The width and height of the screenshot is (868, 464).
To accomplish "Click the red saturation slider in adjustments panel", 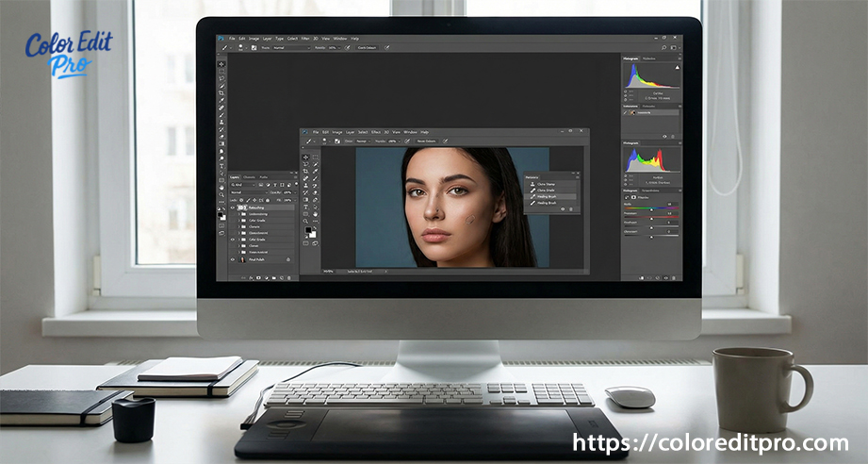I will tap(651, 217).
